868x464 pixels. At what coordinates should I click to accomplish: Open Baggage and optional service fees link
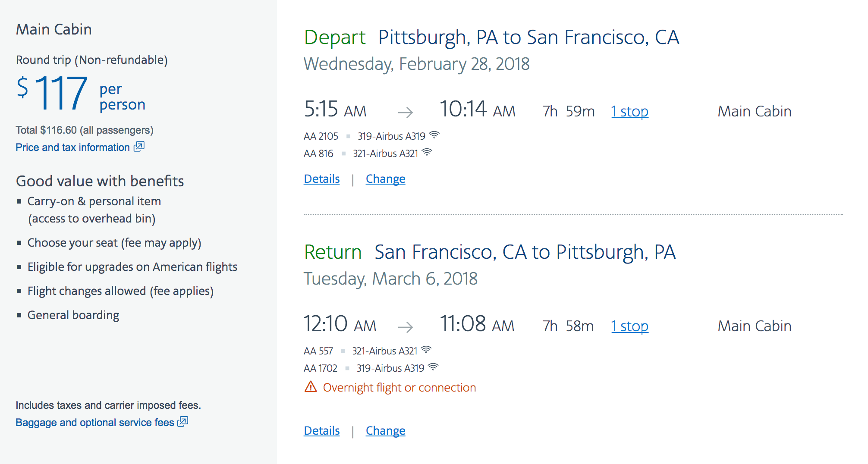click(x=94, y=423)
